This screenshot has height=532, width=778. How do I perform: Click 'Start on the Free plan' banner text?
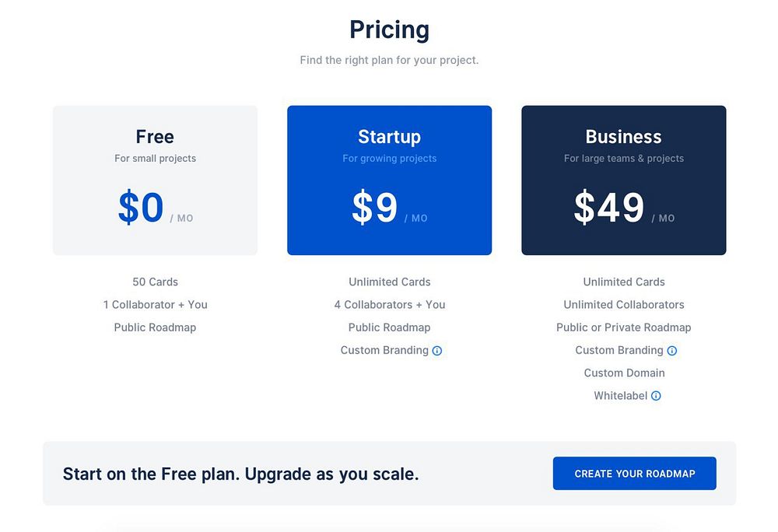pos(240,474)
